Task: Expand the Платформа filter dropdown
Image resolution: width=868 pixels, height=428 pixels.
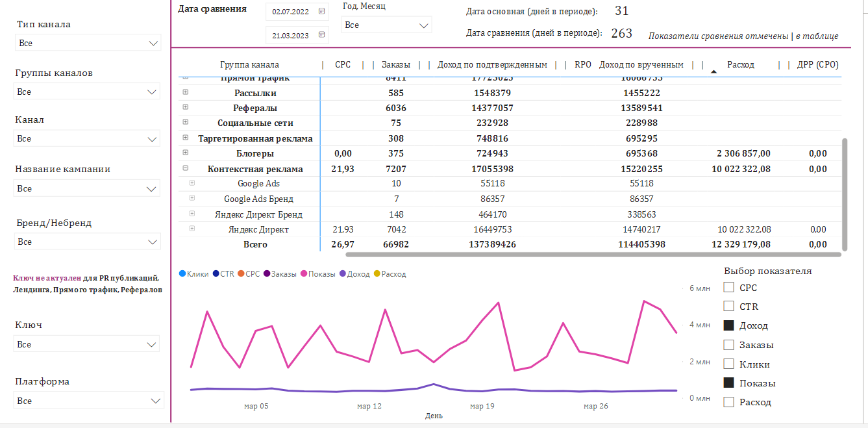Action: click(x=89, y=401)
